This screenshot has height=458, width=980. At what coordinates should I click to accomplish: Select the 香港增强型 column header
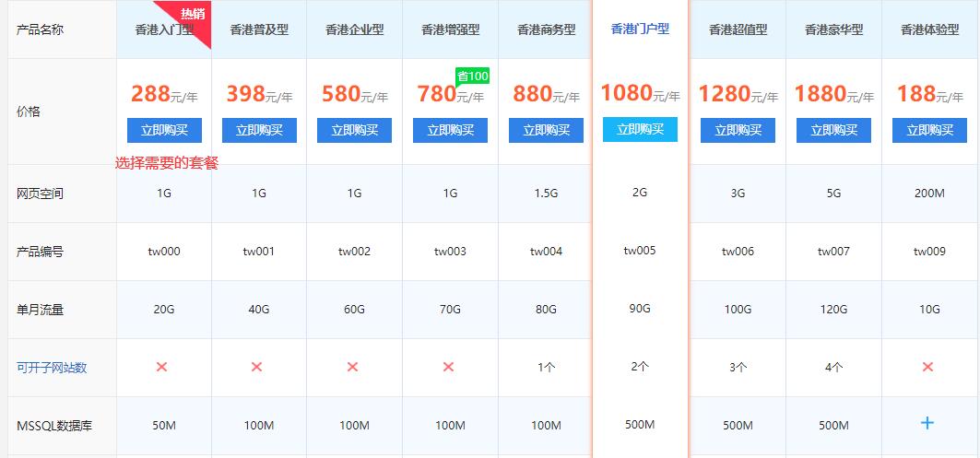pos(451,29)
